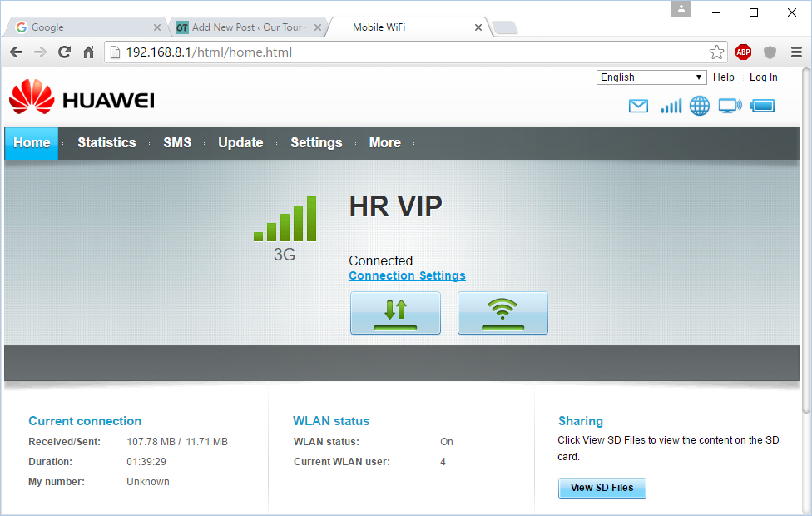Turn off WLAN status
The height and width of the screenshot is (516, 812).
pyautogui.click(x=447, y=442)
